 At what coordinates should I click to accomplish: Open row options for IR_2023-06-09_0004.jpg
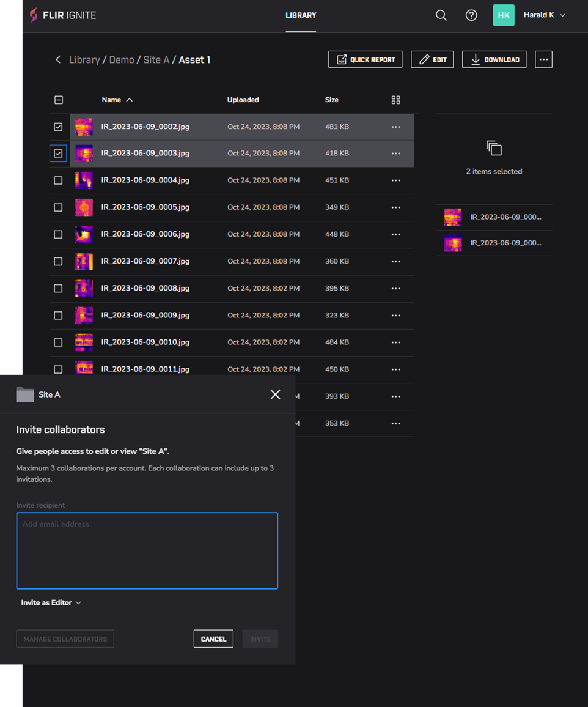pos(395,180)
